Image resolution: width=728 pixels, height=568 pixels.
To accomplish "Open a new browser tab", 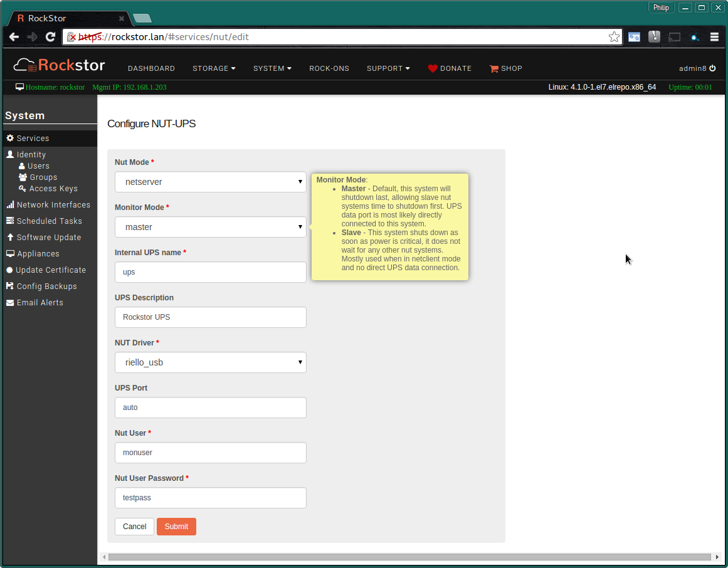I will 142,19.
